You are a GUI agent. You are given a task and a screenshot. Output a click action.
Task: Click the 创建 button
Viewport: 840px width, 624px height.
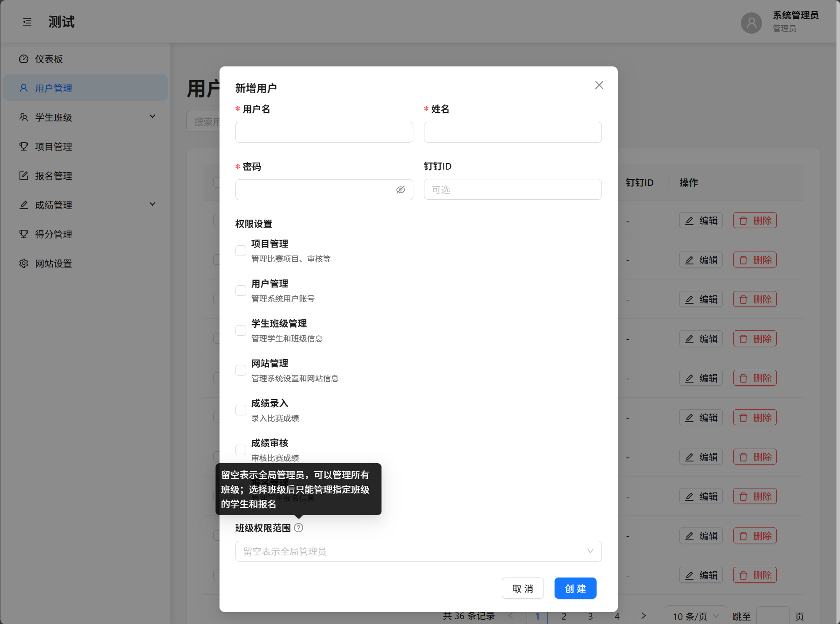[575, 588]
